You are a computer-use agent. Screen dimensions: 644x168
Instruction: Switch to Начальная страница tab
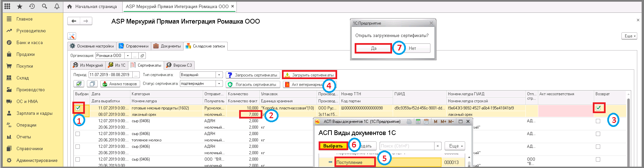pyautogui.click(x=92, y=6)
